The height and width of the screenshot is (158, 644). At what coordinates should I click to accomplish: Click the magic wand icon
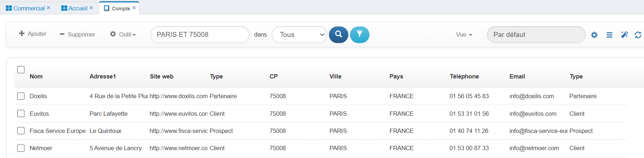click(624, 35)
